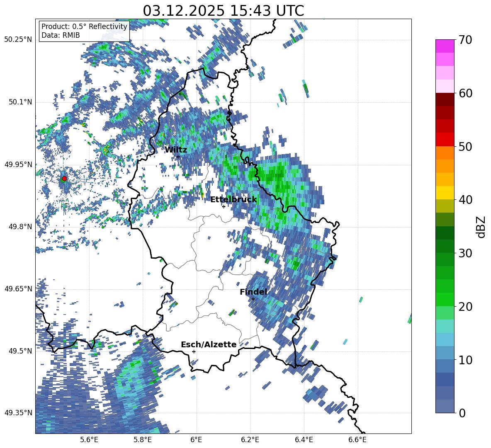Click the 40 tick on the colorbar
Viewport: 491px width, 448px height.
tap(465, 200)
